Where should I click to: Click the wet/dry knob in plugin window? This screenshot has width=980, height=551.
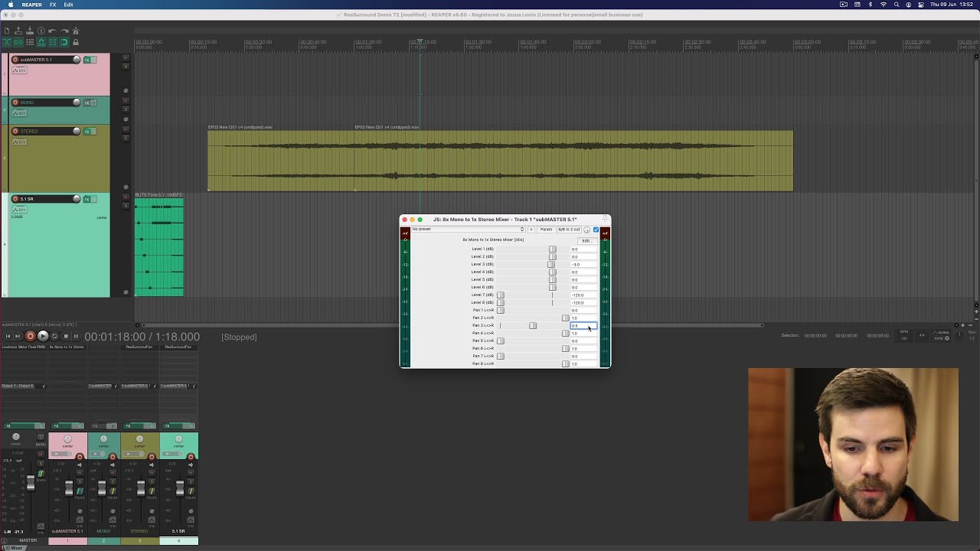(x=586, y=230)
